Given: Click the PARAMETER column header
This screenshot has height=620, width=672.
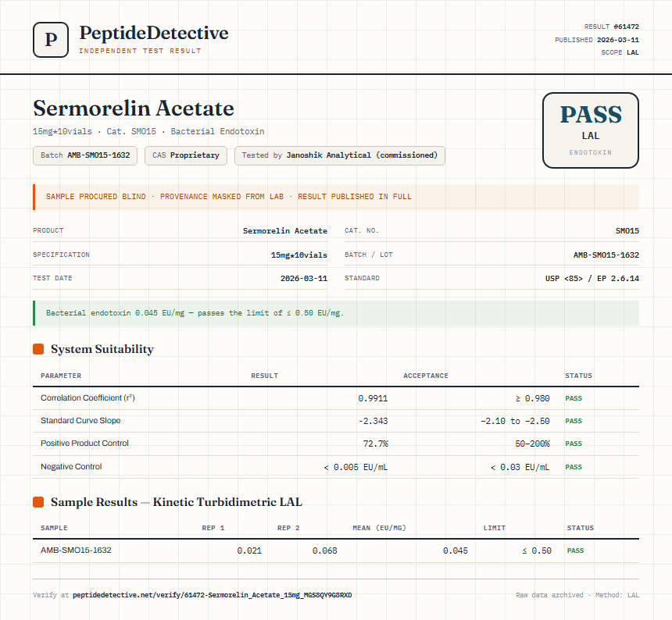Looking at the screenshot, I should coord(61,376).
